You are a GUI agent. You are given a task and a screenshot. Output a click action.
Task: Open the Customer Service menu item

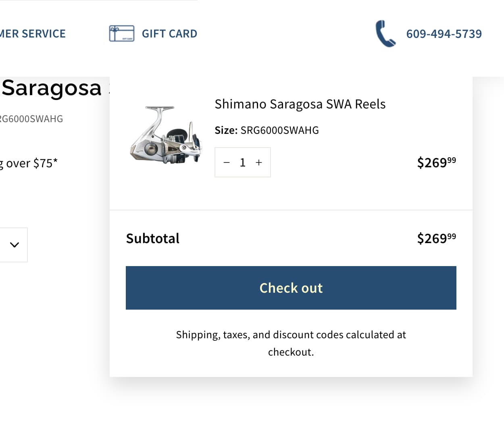tap(33, 34)
